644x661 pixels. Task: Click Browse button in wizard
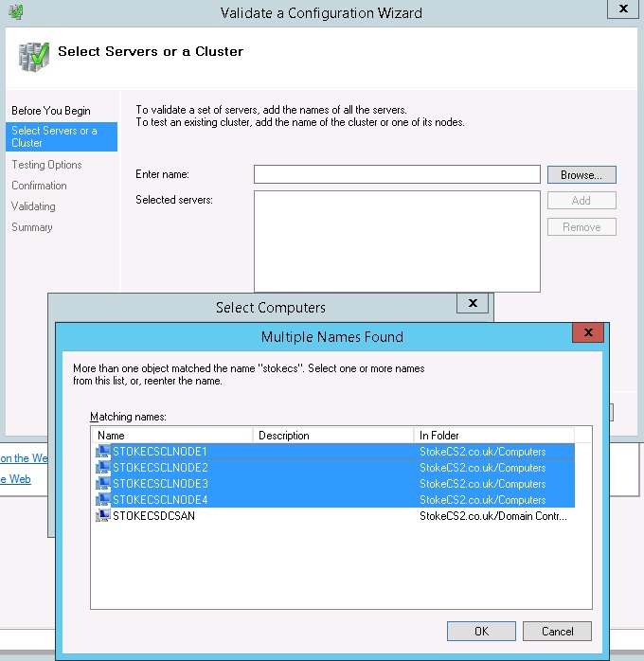[581, 174]
